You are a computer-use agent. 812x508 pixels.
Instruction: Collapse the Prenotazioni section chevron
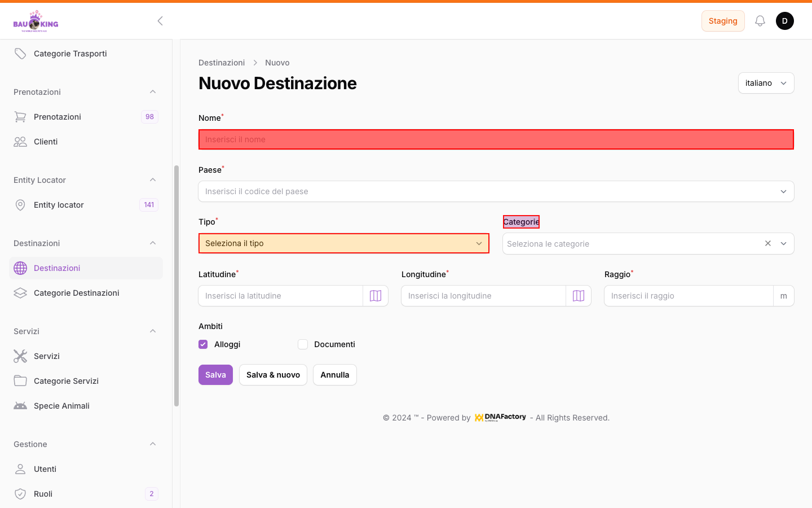(x=153, y=91)
